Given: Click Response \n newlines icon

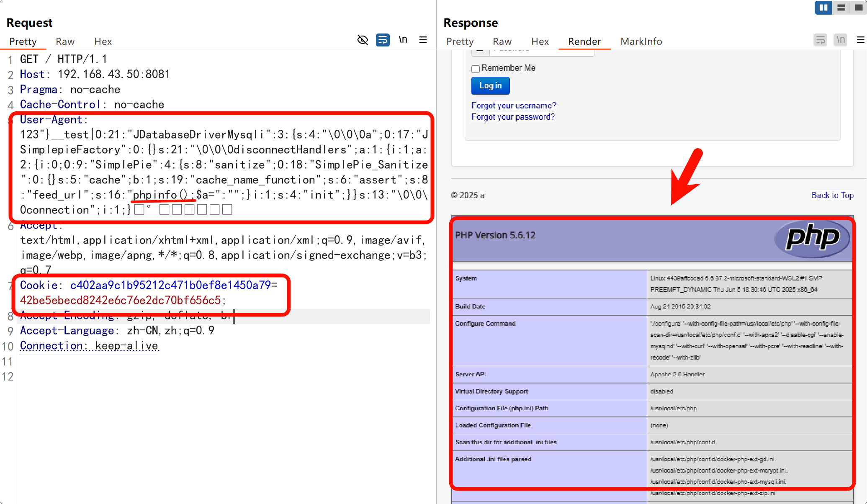Looking at the screenshot, I should point(840,40).
